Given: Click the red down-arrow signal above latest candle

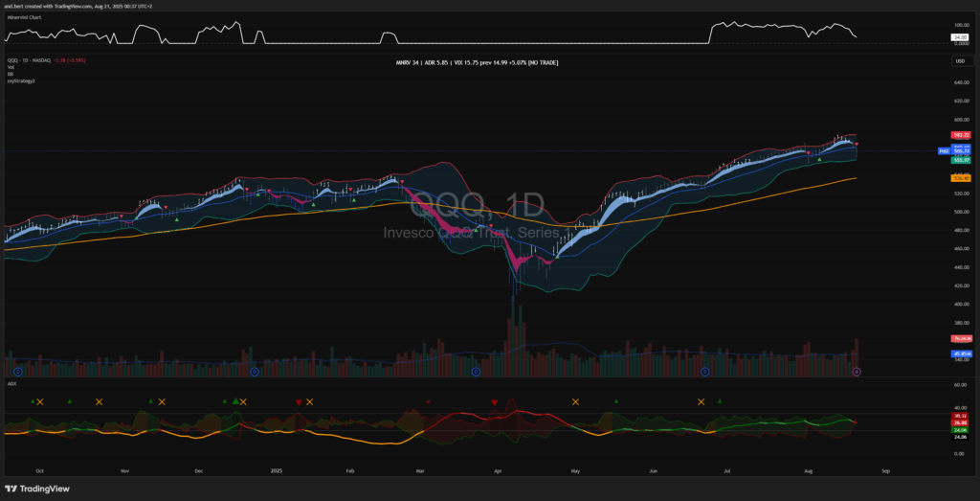Looking at the screenshot, I should pyautogui.click(x=857, y=145).
